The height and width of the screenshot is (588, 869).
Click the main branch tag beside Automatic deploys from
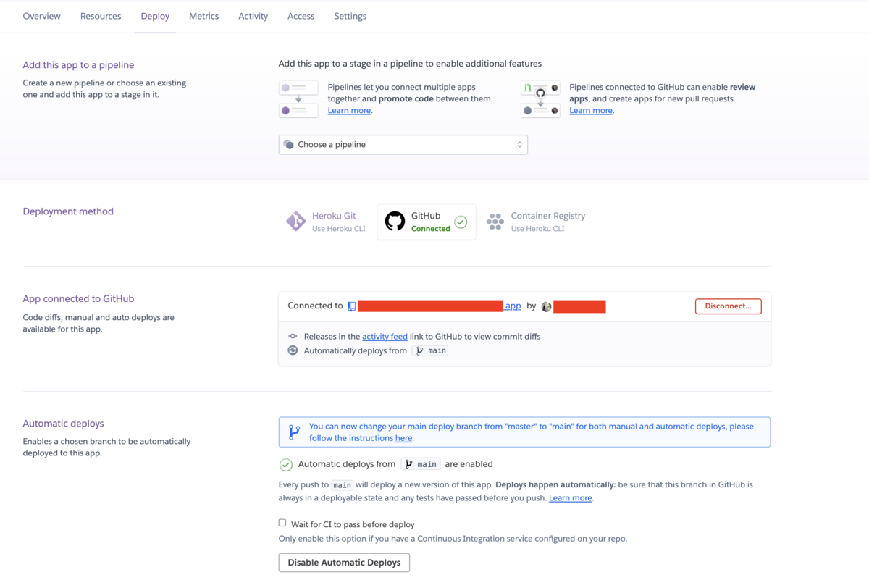pos(420,464)
